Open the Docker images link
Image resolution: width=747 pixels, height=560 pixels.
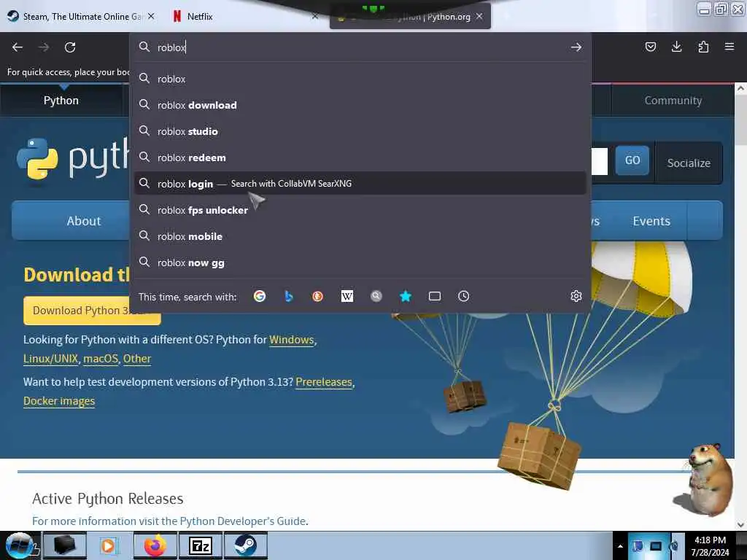pos(59,401)
